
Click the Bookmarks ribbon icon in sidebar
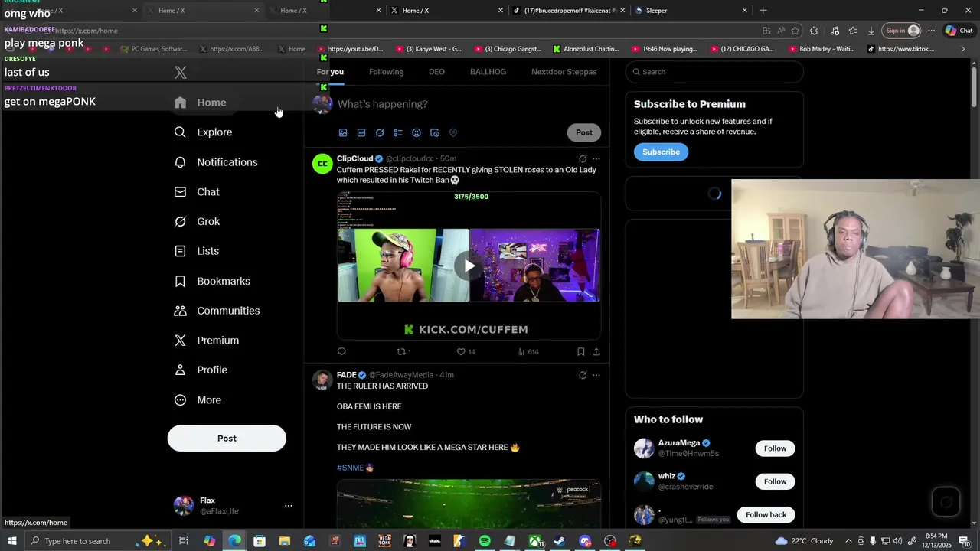coord(180,281)
